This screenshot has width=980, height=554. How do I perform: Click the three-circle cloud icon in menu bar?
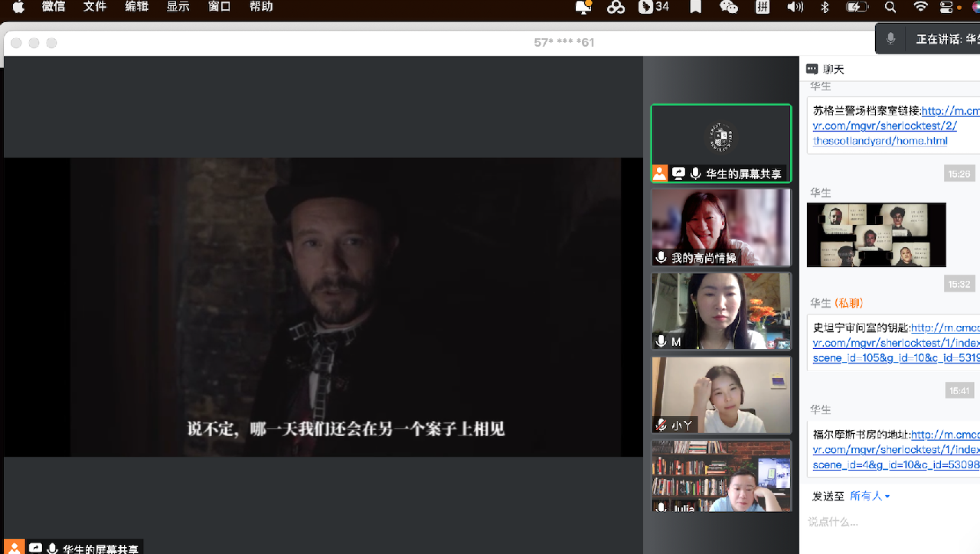tap(616, 7)
